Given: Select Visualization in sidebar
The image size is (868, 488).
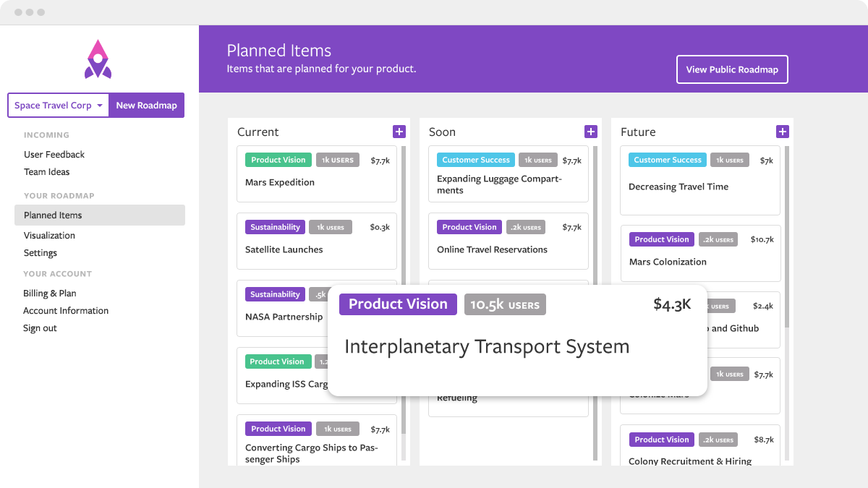Looking at the screenshot, I should tap(49, 236).
